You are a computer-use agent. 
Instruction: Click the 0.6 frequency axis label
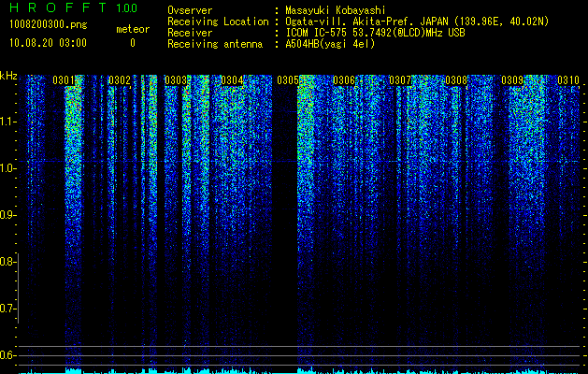click(x=7, y=355)
